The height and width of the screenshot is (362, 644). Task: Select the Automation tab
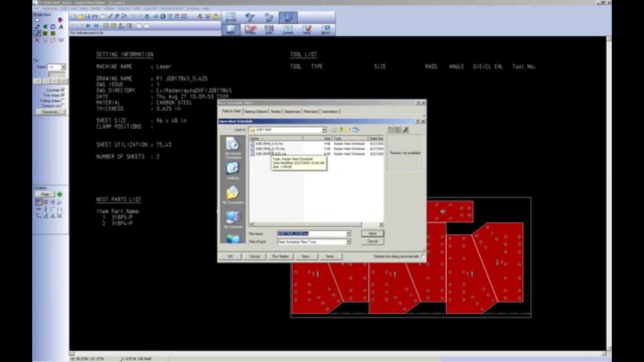pos(330,112)
